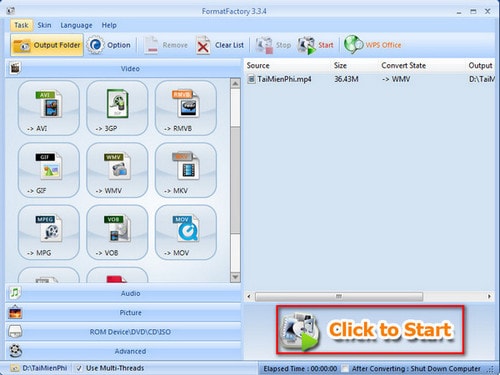
Task: Toggle the Use Multi-Threads checkbox
Action: click(79, 368)
